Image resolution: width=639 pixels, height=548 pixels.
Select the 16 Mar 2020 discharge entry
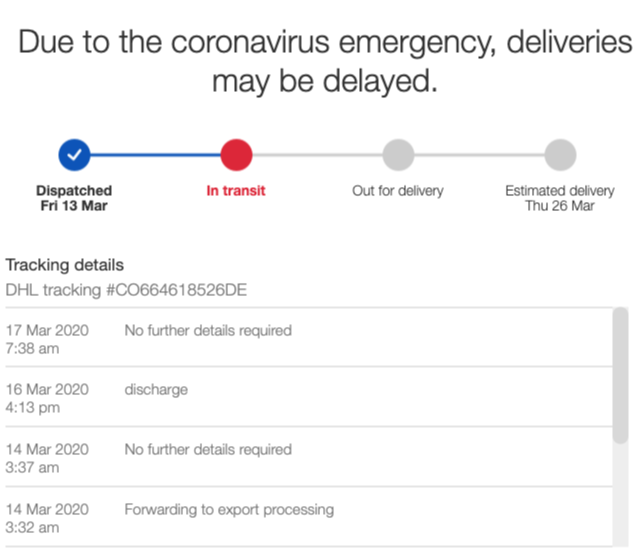click(308, 397)
